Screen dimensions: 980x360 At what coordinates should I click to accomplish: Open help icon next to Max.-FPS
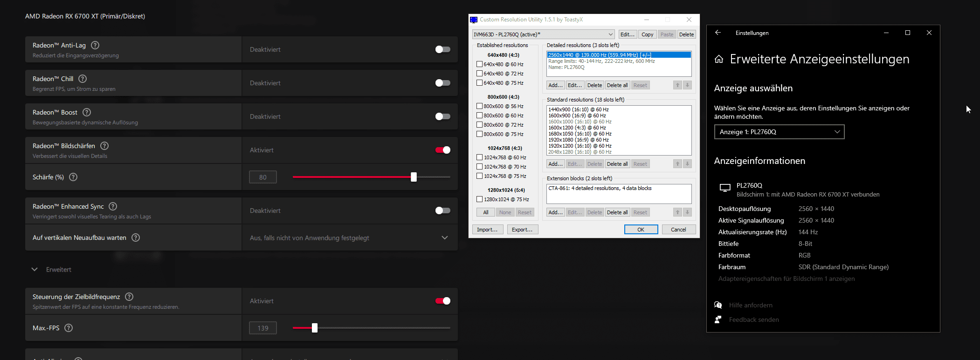pyautogui.click(x=69, y=328)
